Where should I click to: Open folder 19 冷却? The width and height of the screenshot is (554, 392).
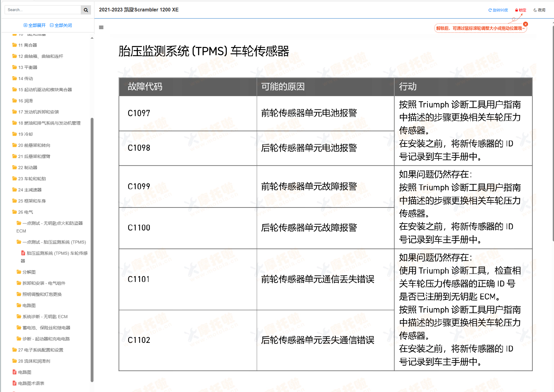[23, 134]
